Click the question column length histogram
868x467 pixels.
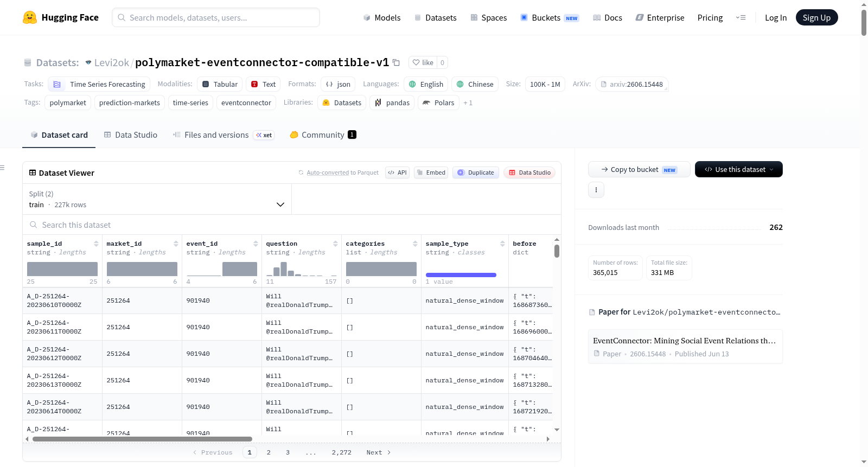pyautogui.click(x=301, y=268)
